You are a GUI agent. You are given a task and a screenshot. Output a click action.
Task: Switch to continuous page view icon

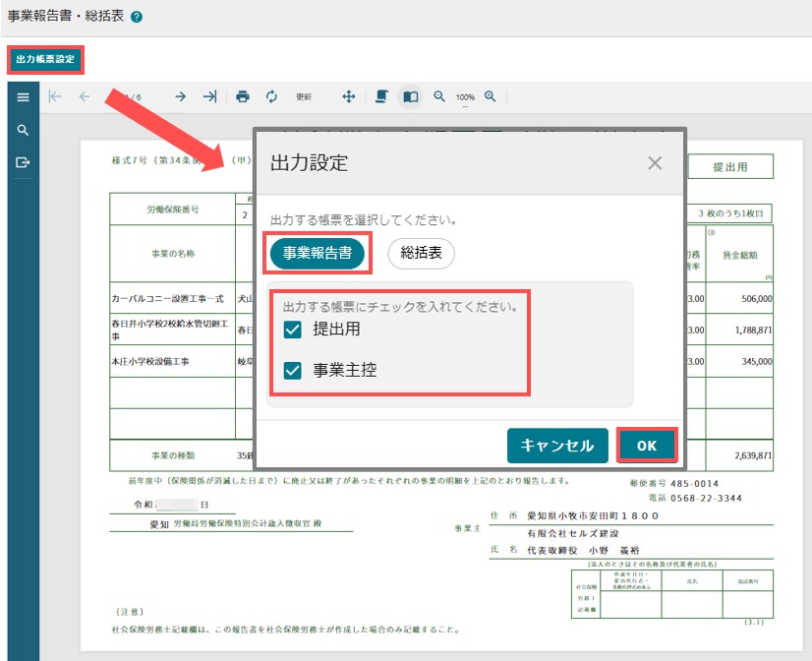[x=381, y=96]
